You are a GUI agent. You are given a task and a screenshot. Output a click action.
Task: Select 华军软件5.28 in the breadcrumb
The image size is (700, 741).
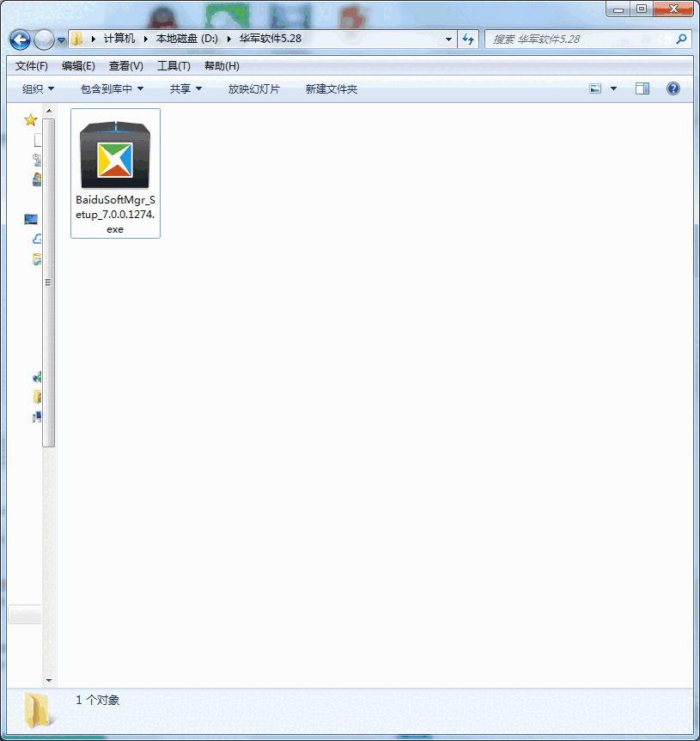(x=270, y=39)
